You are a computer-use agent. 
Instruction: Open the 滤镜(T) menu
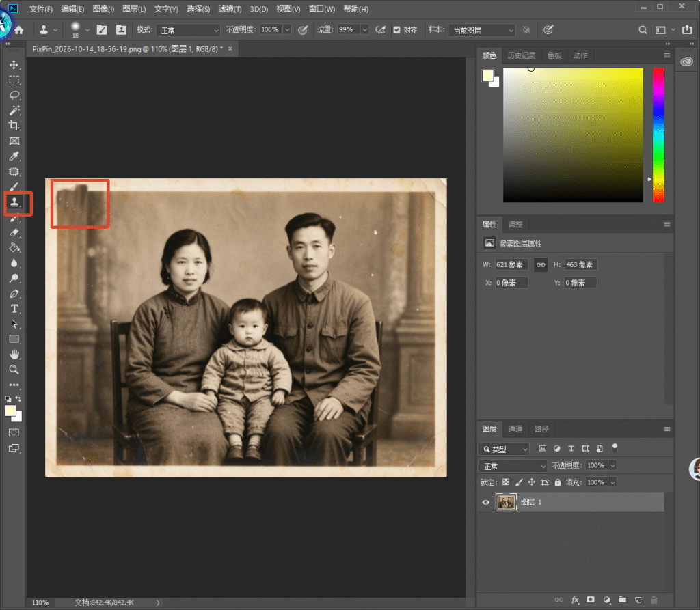point(230,9)
